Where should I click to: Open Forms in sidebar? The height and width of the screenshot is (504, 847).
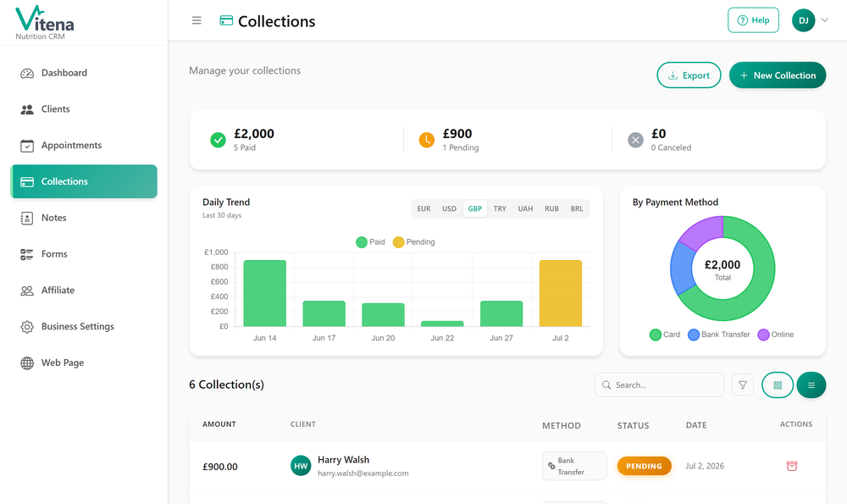(x=84, y=254)
